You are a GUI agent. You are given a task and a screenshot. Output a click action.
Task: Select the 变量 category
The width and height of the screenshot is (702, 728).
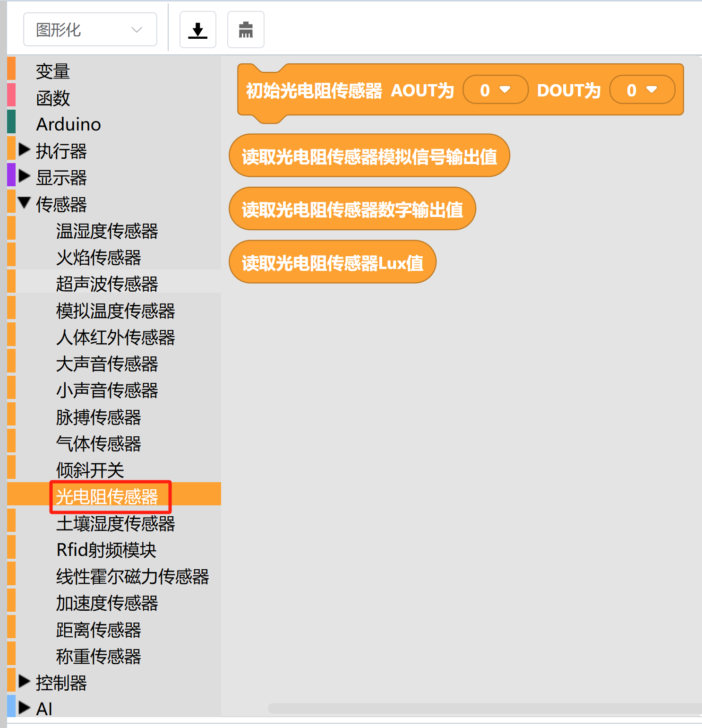tap(53, 71)
